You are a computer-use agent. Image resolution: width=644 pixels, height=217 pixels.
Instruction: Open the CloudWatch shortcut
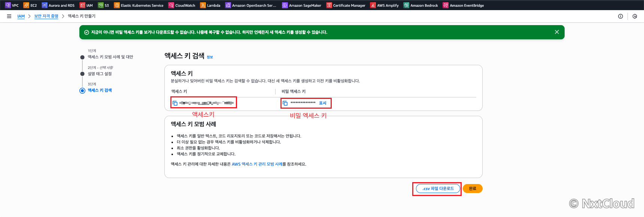click(x=182, y=5)
